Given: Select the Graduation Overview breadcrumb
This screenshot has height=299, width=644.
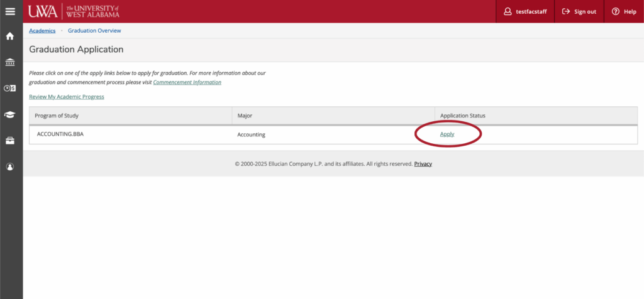Looking at the screenshot, I should click(94, 31).
